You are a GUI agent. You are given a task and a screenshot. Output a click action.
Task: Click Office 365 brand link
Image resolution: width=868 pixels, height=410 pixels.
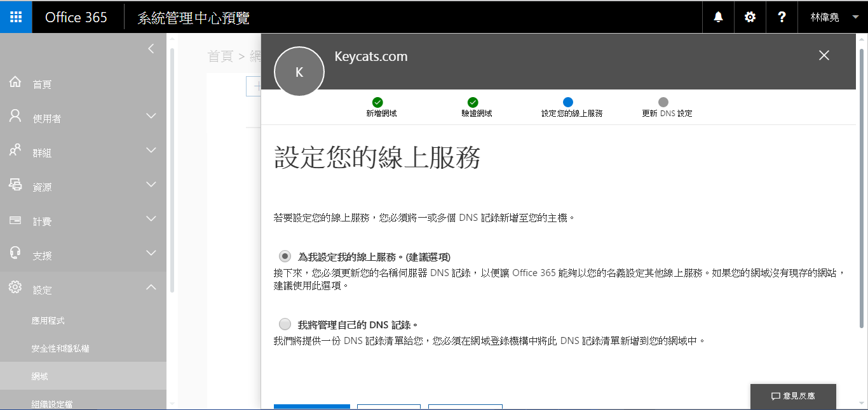pyautogui.click(x=76, y=17)
